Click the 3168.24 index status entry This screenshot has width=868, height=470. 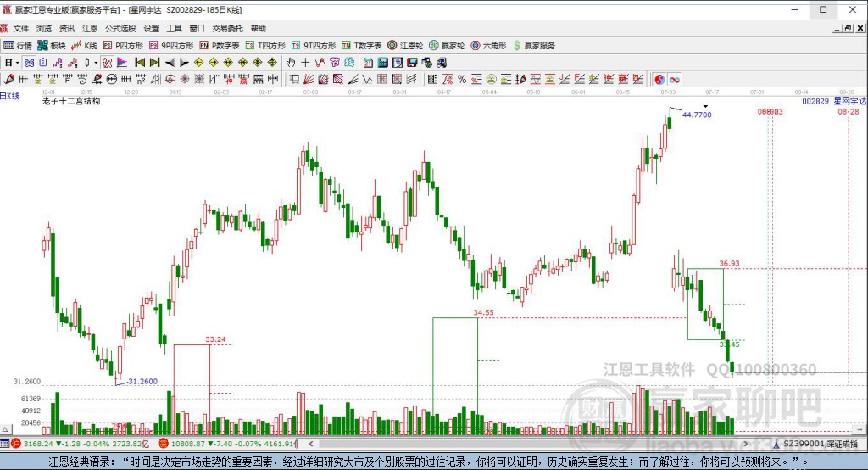click(81, 444)
